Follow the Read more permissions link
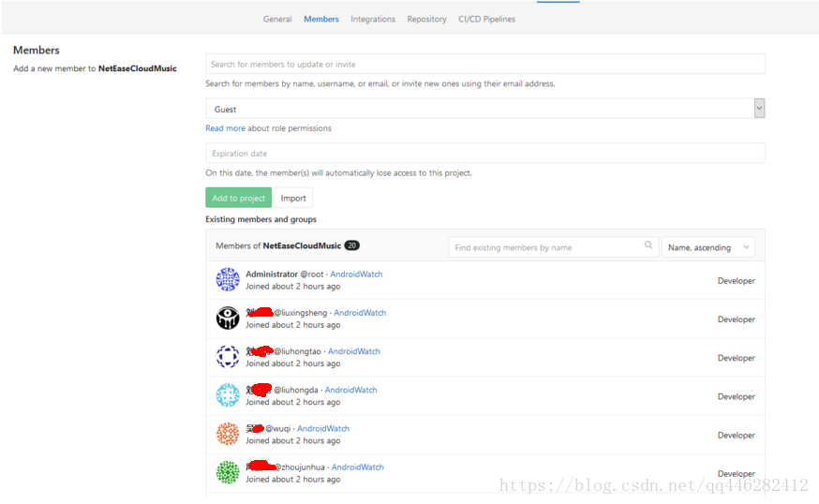This screenshot has width=819, height=504. [225, 128]
